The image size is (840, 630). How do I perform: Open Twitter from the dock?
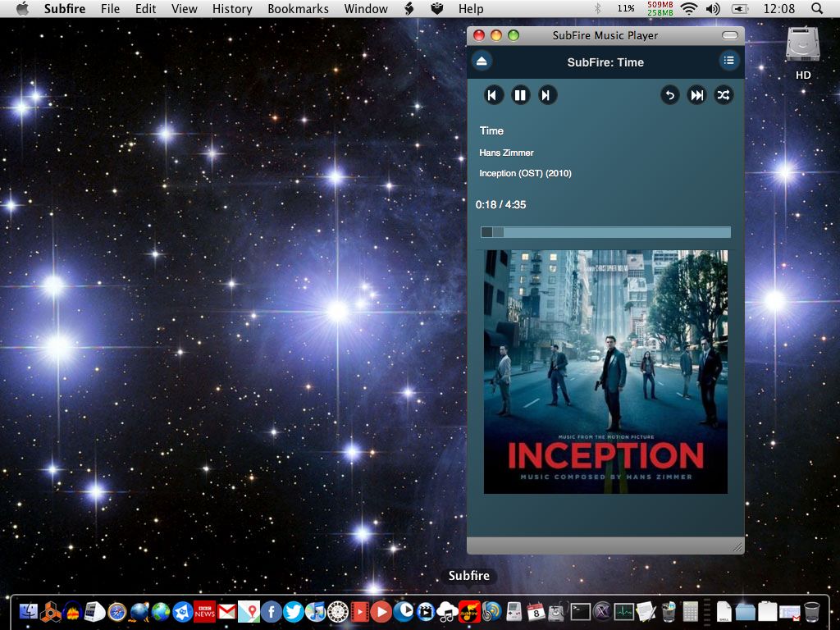294,611
